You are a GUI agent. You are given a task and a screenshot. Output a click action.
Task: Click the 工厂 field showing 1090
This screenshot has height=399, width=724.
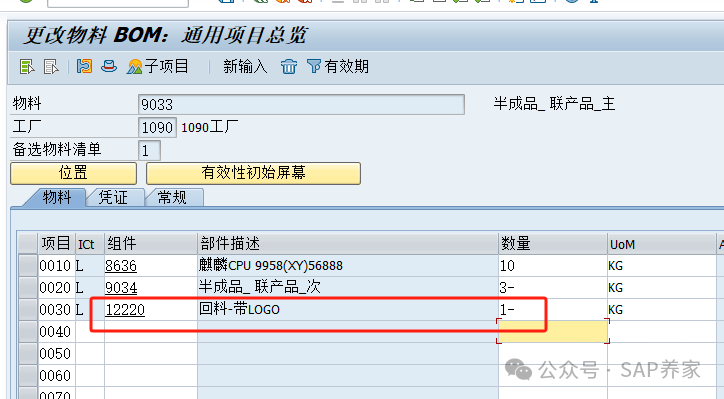pos(157,127)
